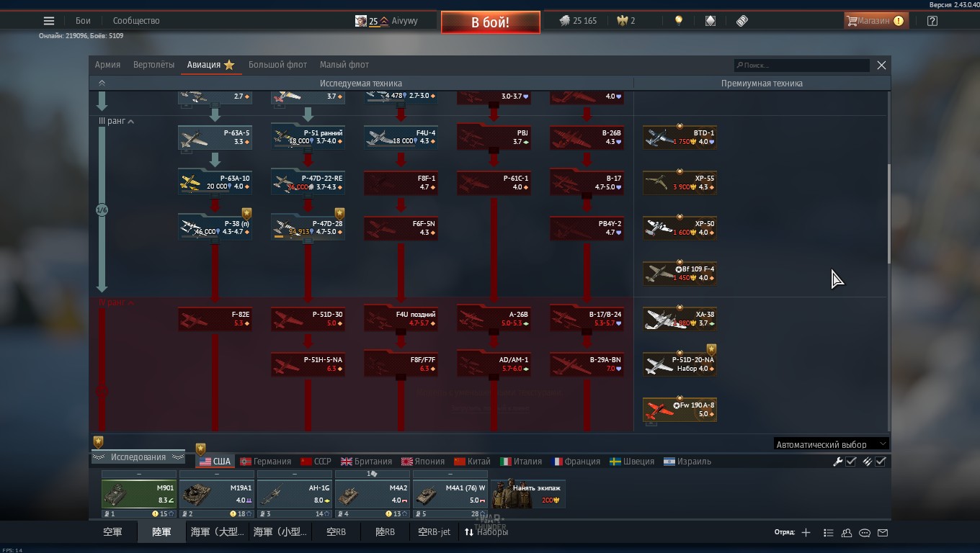
Task: Open the Магазин shop
Action: (x=876, y=21)
